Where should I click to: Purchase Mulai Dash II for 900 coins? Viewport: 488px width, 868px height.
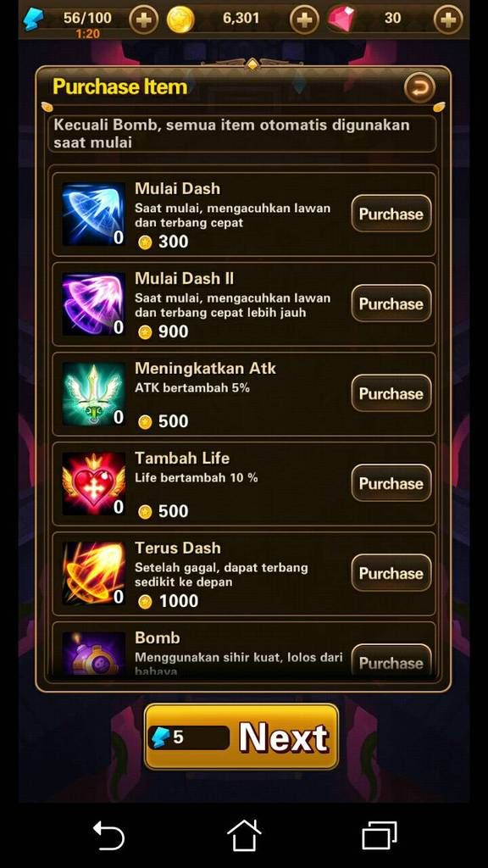(391, 303)
